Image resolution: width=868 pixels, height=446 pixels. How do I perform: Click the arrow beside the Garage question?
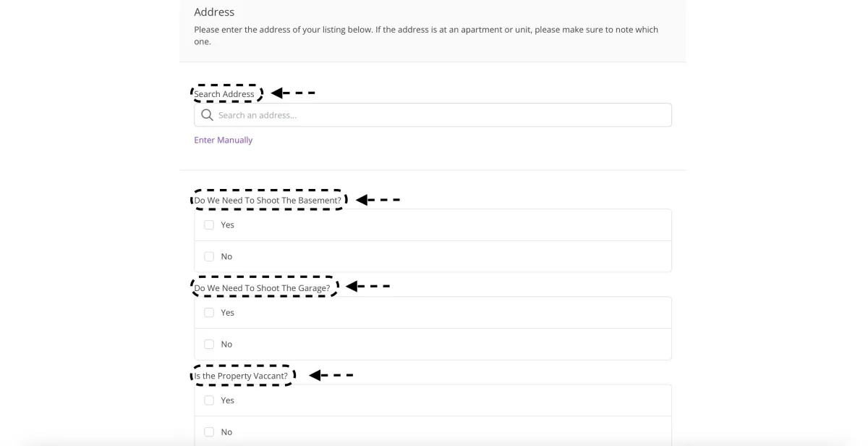pos(367,287)
